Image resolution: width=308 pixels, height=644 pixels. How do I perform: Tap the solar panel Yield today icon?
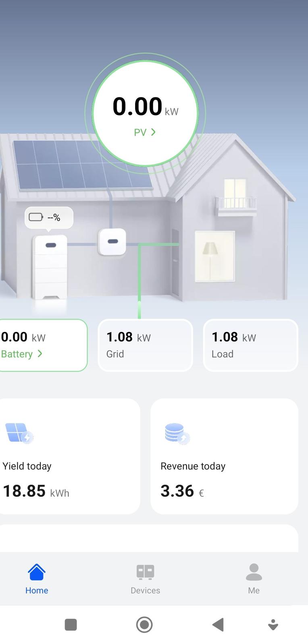[x=19, y=433]
